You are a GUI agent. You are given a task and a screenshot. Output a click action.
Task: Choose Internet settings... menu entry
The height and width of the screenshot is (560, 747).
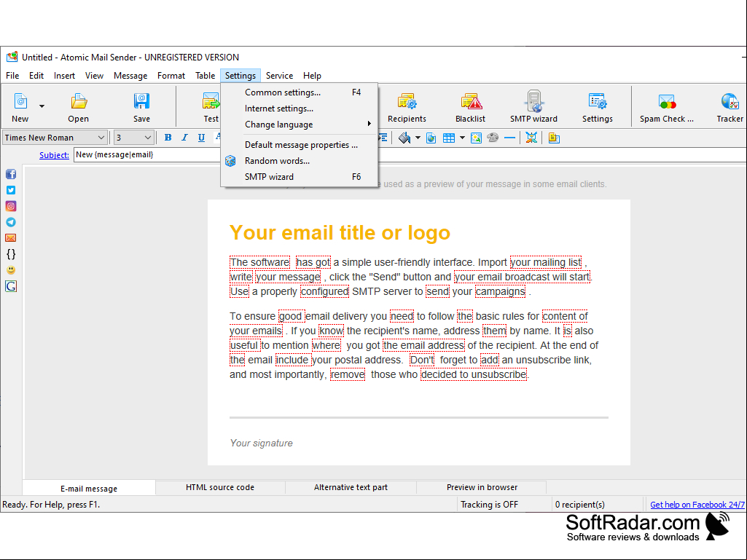pos(300,109)
